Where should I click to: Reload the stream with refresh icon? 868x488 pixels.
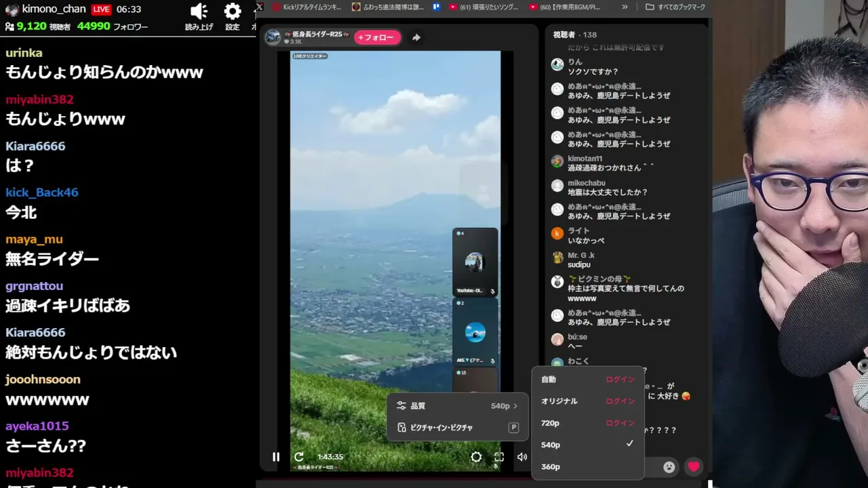coord(299,457)
